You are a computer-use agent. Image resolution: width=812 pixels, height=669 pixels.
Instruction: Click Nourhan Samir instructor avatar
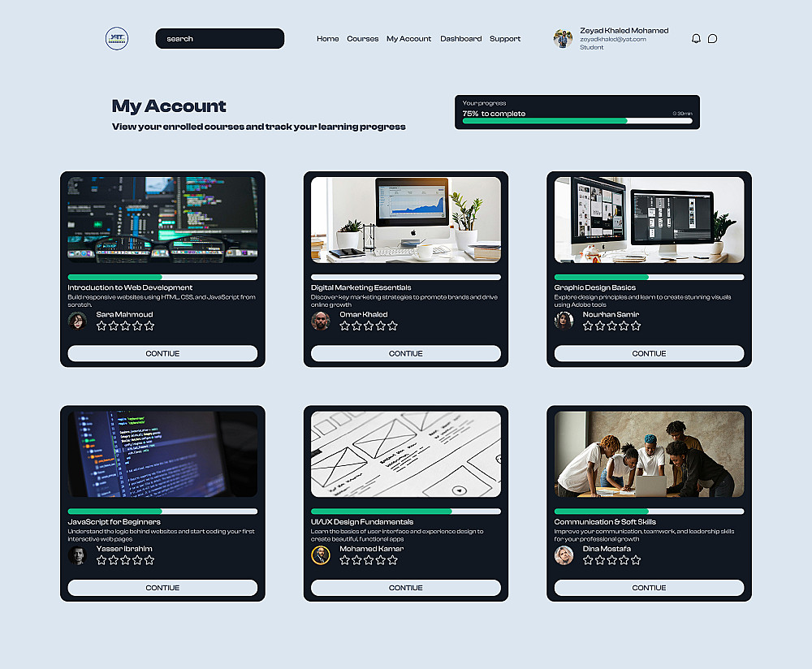coord(564,321)
